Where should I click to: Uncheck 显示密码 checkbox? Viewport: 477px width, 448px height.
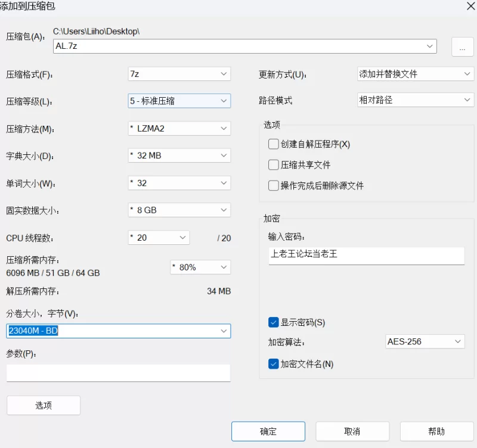pyautogui.click(x=274, y=322)
